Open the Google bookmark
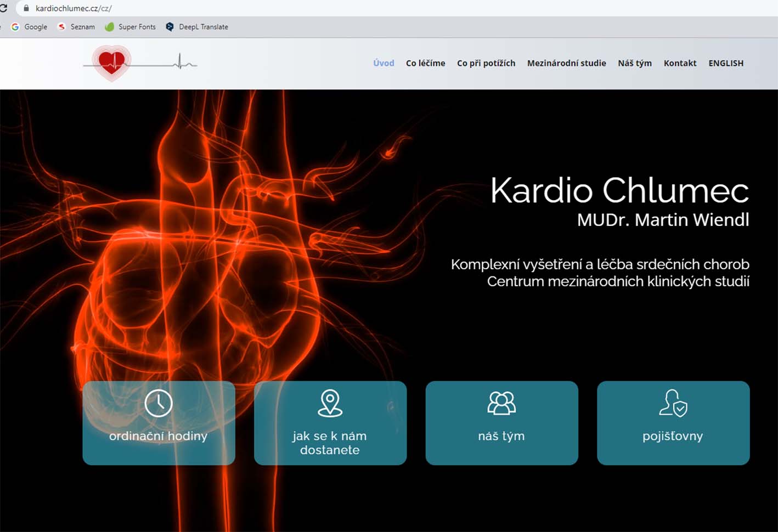 point(29,27)
